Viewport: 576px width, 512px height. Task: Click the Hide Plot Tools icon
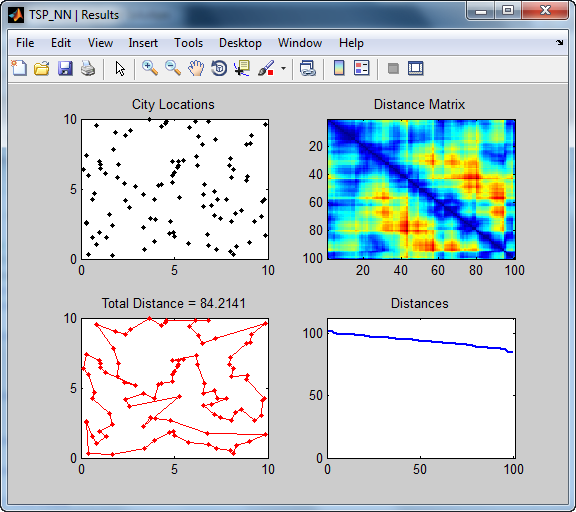[x=393, y=68]
